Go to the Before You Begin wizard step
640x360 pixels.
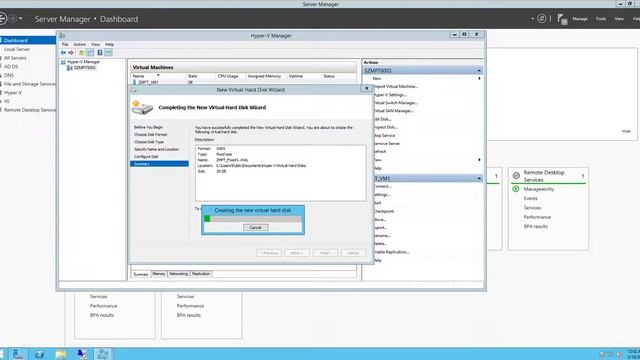(x=149, y=127)
